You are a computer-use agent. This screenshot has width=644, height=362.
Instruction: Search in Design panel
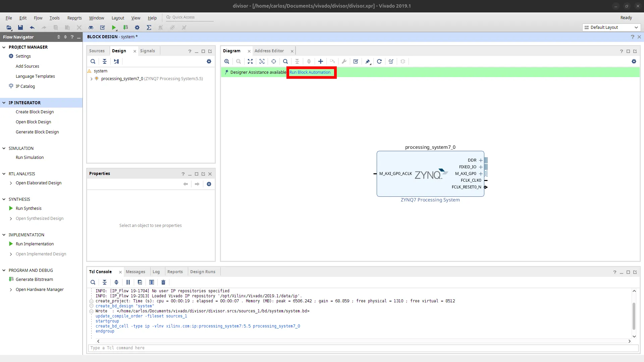pyautogui.click(x=93, y=61)
